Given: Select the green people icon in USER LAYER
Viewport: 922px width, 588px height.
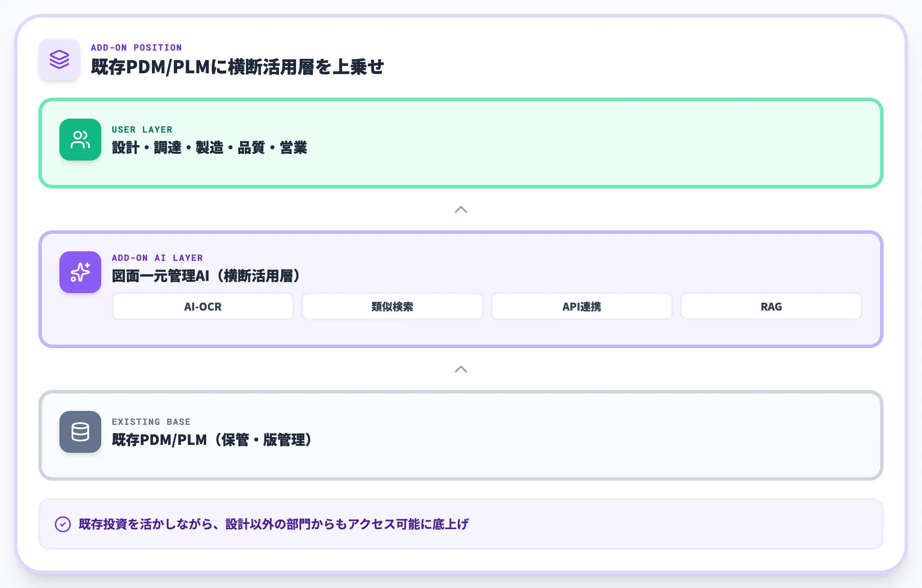Looking at the screenshot, I should pos(80,140).
